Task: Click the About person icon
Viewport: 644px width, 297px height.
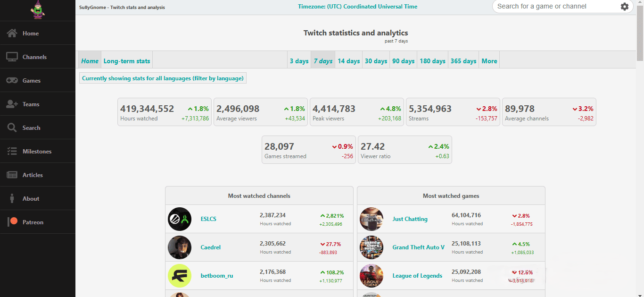Action: (12, 198)
